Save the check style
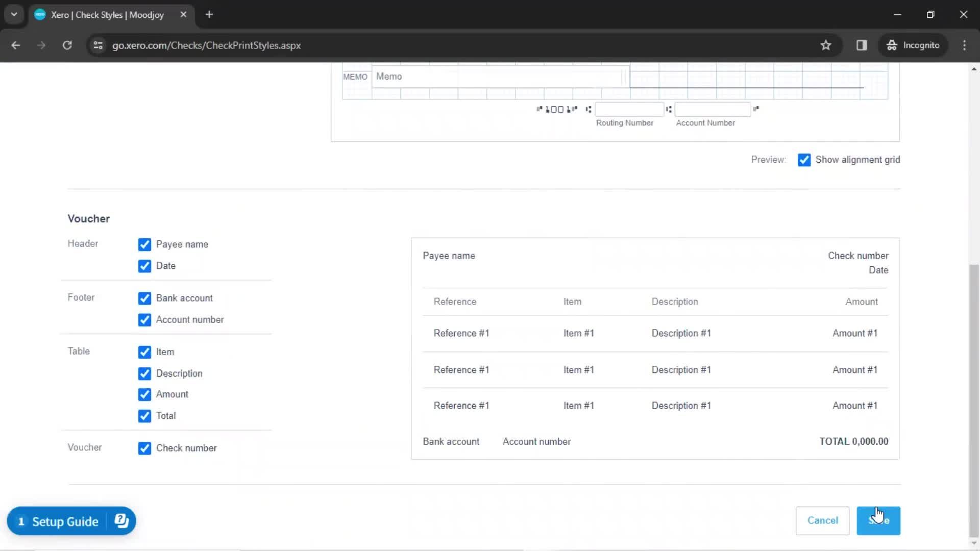 coord(878,520)
